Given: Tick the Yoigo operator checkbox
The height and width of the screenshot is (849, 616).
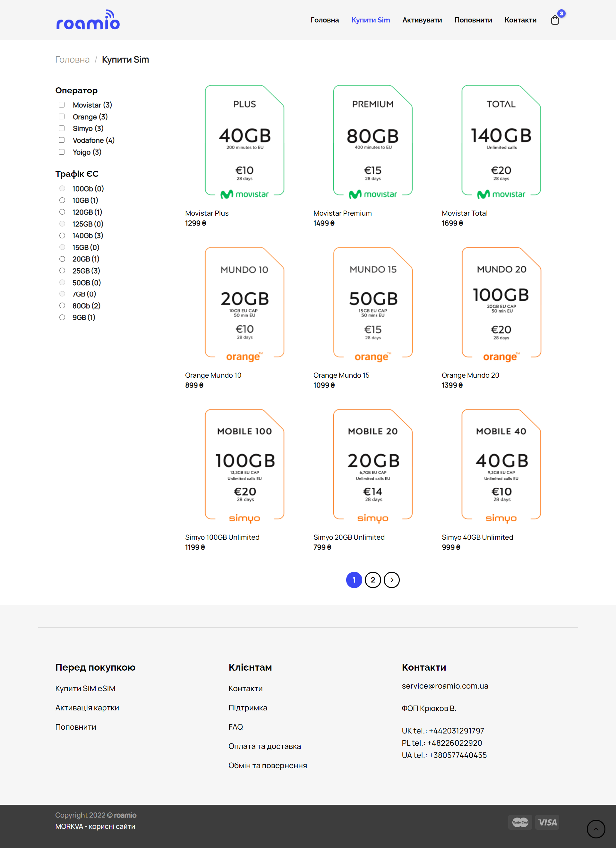Looking at the screenshot, I should (x=62, y=151).
